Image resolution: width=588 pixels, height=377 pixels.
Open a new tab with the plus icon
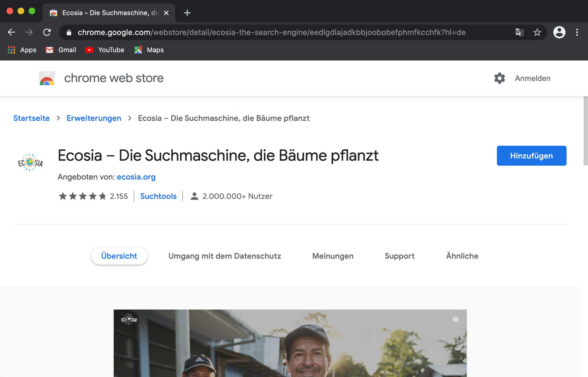pos(187,13)
